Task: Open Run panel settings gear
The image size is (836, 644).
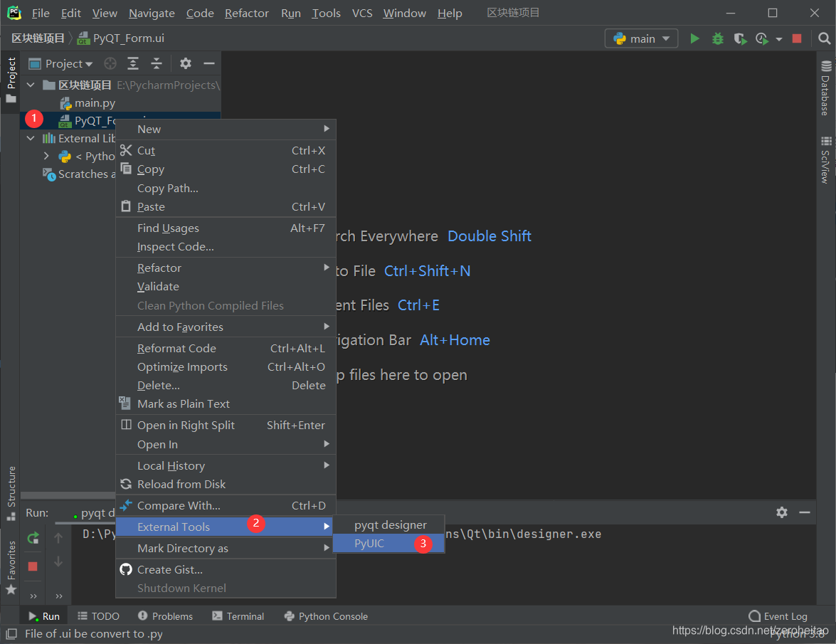Action: pyautogui.click(x=782, y=512)
